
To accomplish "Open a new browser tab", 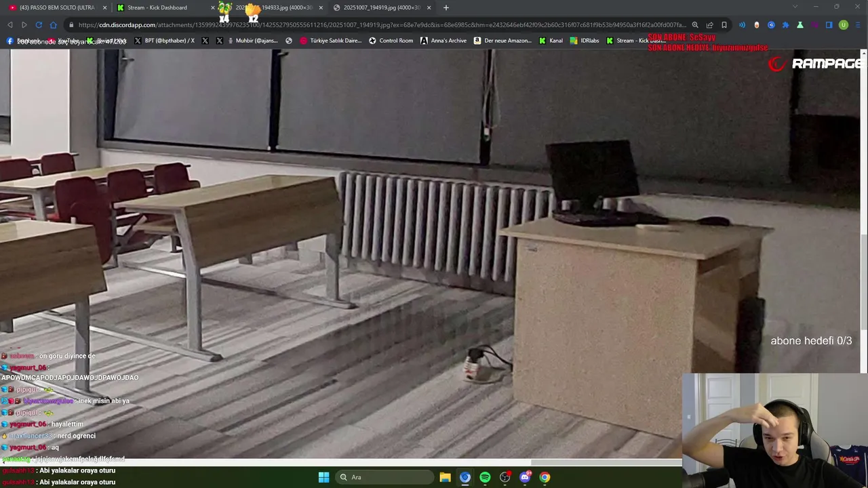I will (446, 7).
